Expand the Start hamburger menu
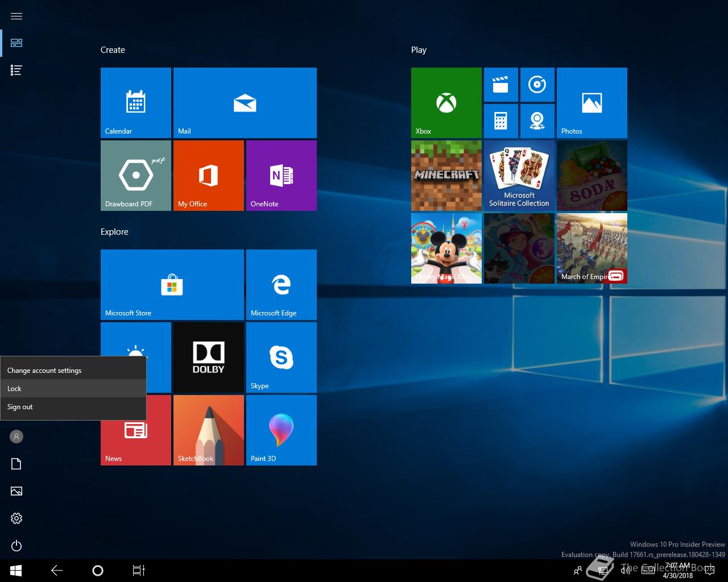 16,16
